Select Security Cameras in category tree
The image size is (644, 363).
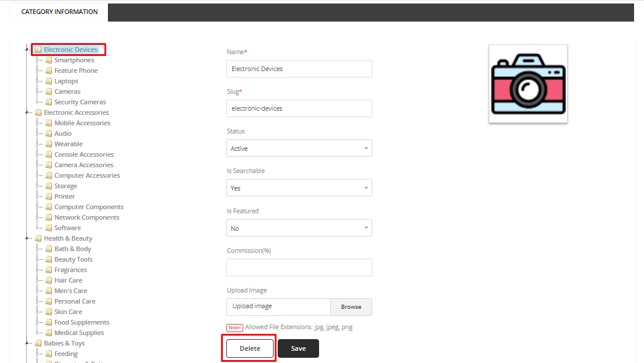click(80, 102)
